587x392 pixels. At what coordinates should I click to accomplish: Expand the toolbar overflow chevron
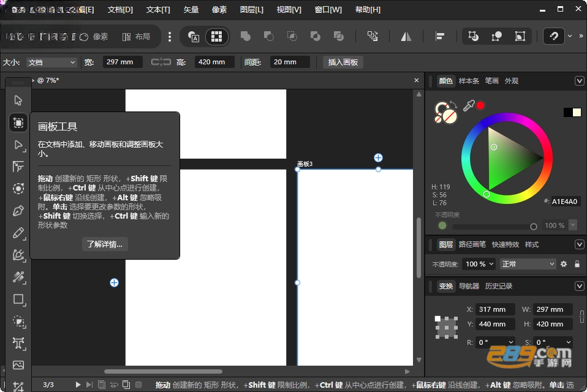[581, 36]
